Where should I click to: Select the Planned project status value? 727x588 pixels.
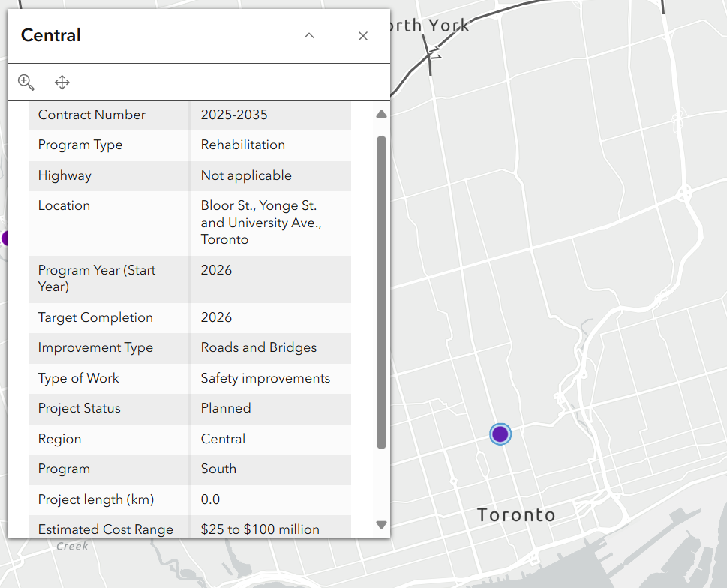[x=226, y=408]
